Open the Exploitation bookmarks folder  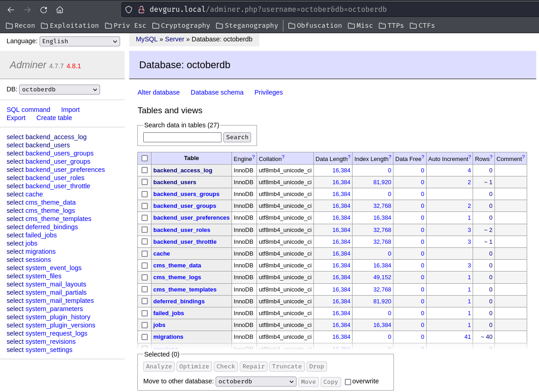click(70, 25)
